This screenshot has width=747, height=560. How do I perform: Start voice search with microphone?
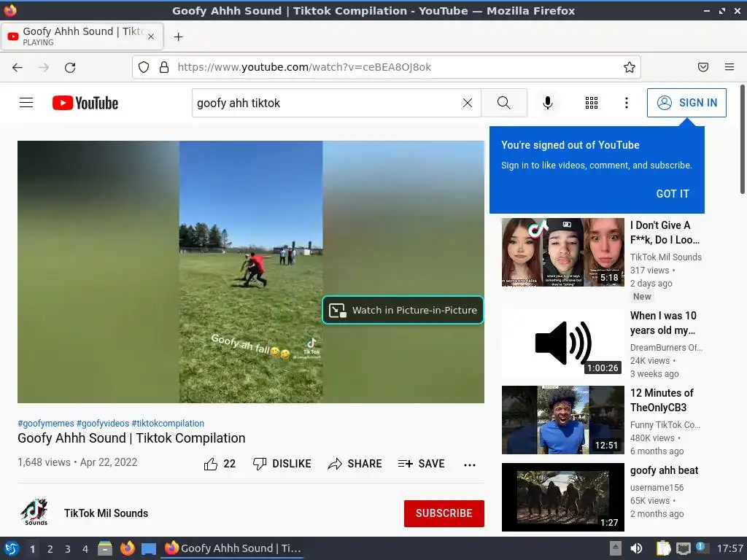[x=548, y=103]
